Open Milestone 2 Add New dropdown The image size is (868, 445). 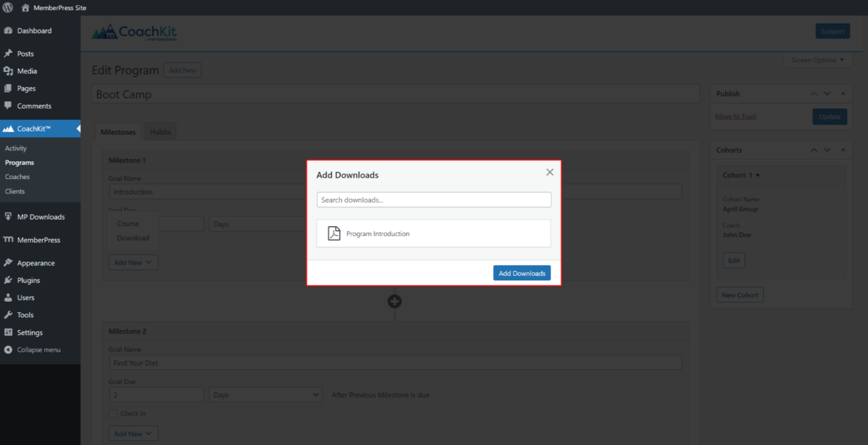pyautogui.click(x=133, y=433)
